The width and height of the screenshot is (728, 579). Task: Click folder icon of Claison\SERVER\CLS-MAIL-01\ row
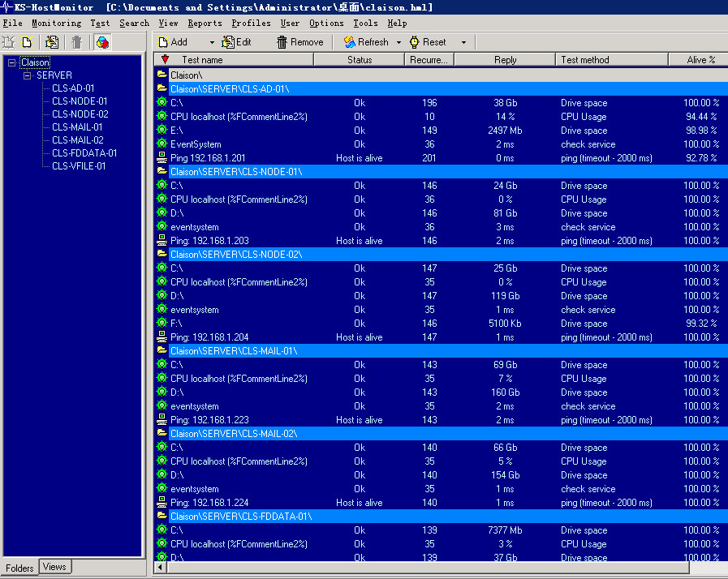coord(162,351)
